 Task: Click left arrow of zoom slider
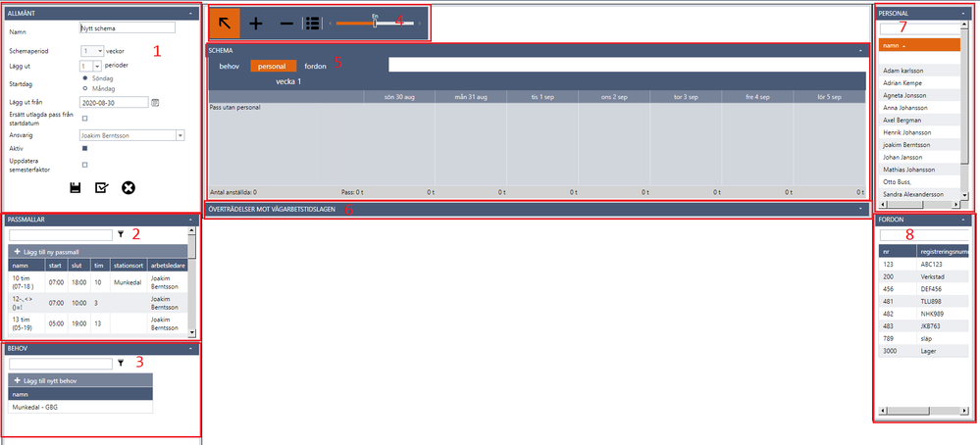[x=330, y=24]
